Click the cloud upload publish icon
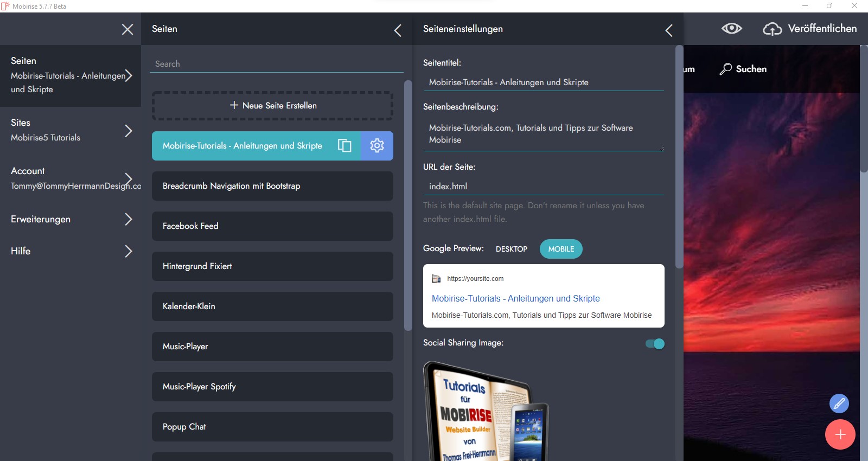 772,29
